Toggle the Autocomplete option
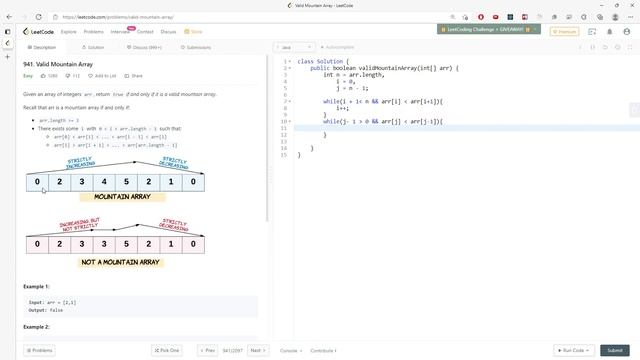The image size is (640, 360). tap(337, 47)
